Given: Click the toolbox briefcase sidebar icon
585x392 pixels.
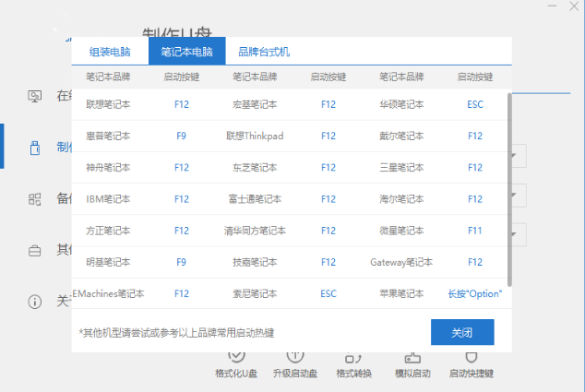Looking at the screenshot, I should [35, 251].
